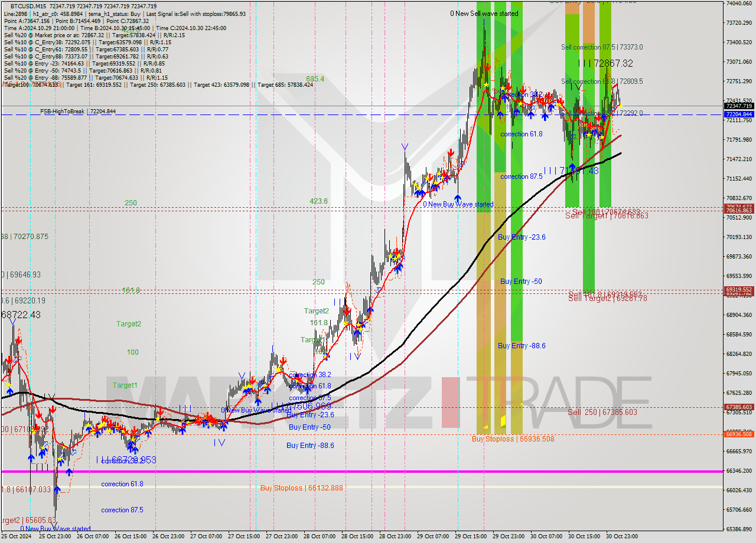Image resolution: width=756 pixels, height=543 pixels.
Task: Click '28 Oct 23:00' on the time axis
Action: [395, 537]
